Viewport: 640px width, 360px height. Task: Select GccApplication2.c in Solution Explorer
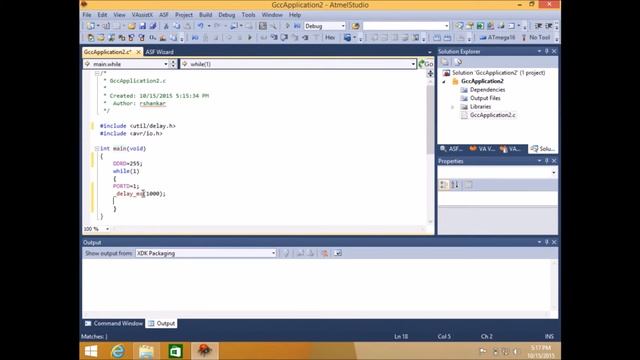pyautogui.click(x=492, y=115)
